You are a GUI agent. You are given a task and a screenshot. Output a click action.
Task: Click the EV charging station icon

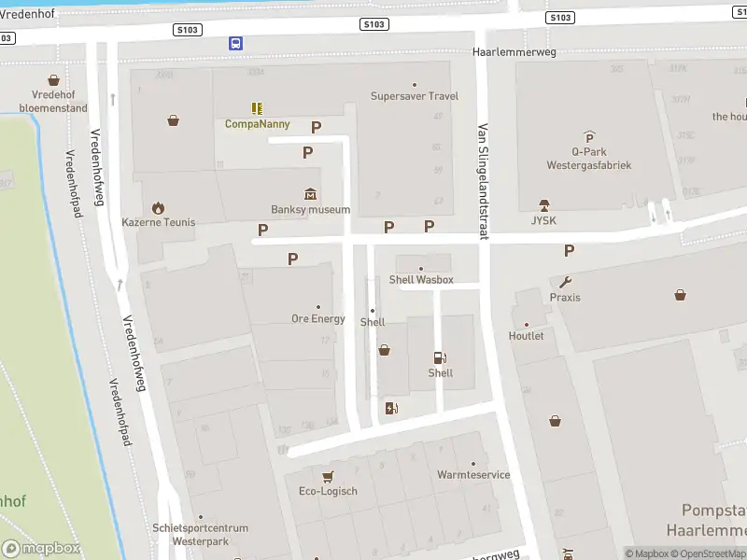tap(391, 408)
